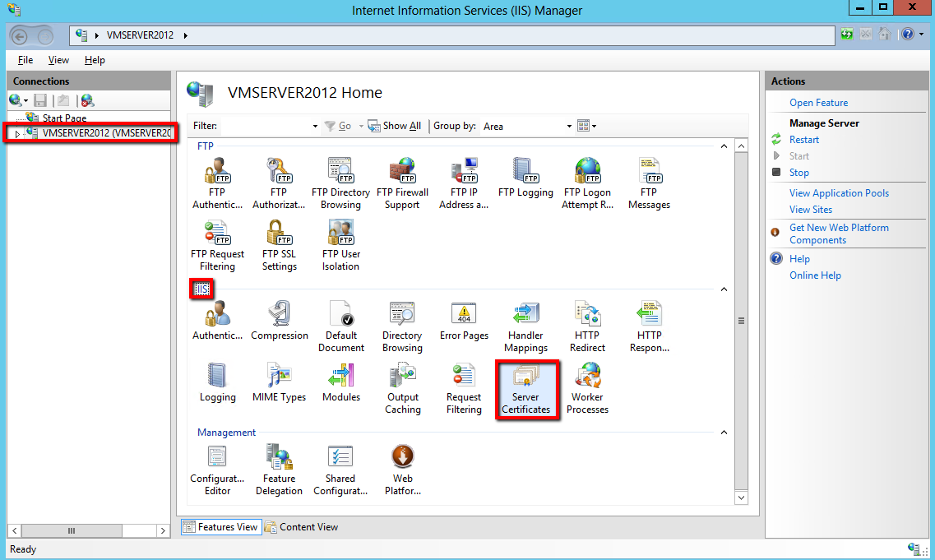This screenshot has width=935, height=560.
Task: Collapse the FTP features section
Action: click(x=723, y=146)
